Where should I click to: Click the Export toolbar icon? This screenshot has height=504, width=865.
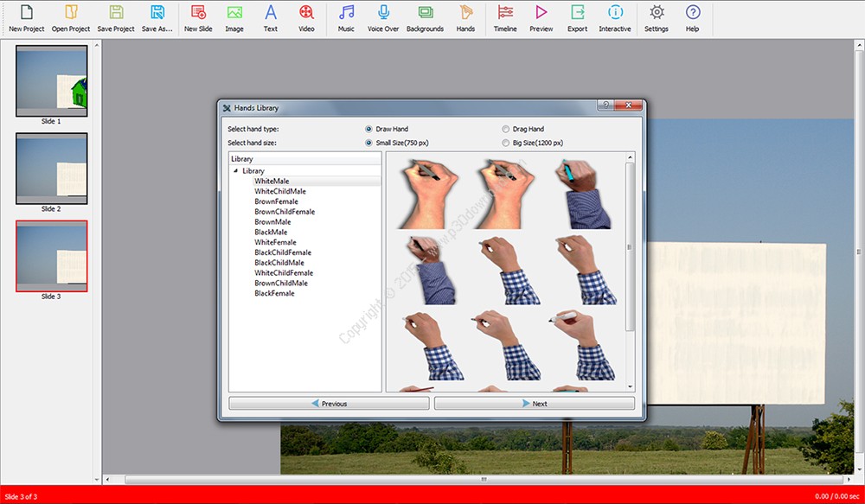tap(577, 13)
